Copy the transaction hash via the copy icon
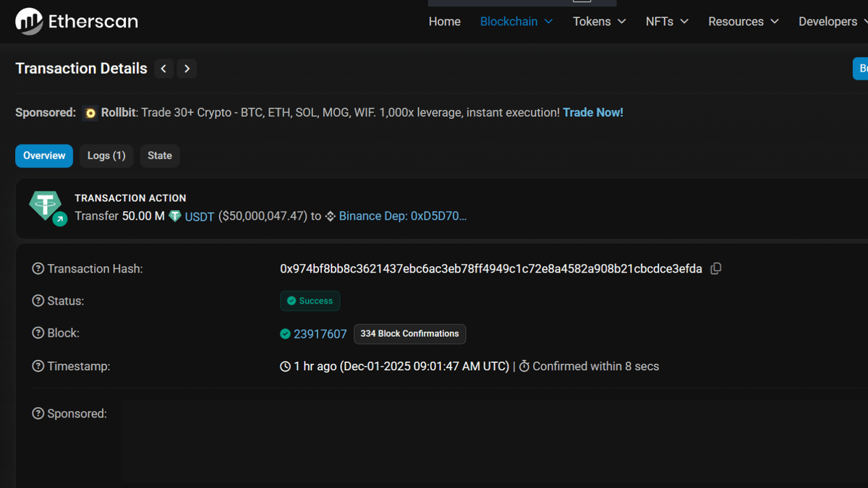The width and height of the screenshot is (868, 488). [x=715, y=268]
